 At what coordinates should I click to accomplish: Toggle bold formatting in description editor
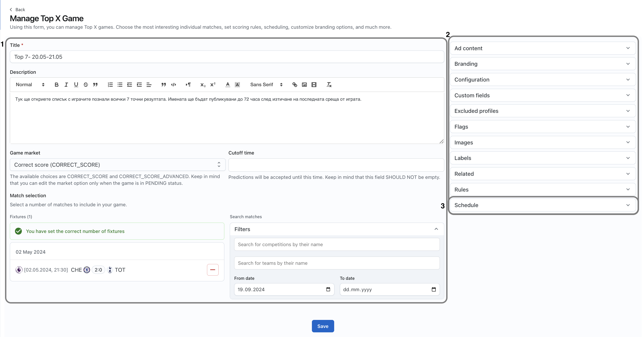pos(56,85)
